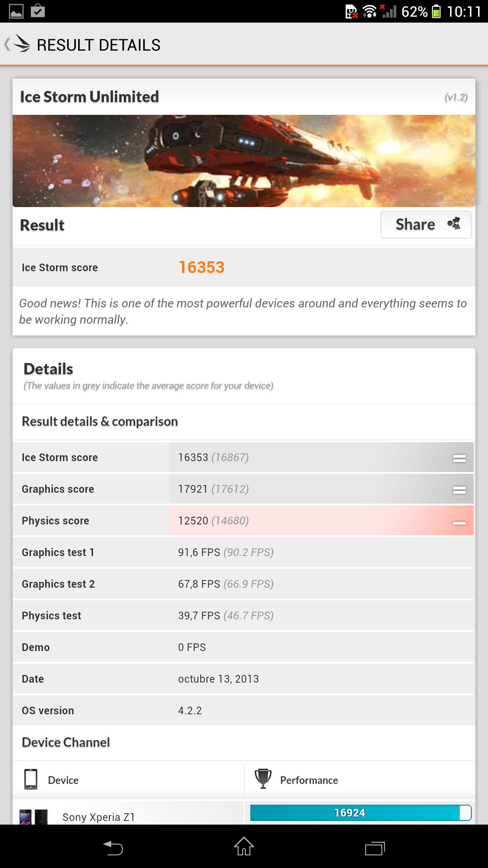488x868 pixels.
Task: Open the recent apps icon
Action: click(x=375, y=848)
